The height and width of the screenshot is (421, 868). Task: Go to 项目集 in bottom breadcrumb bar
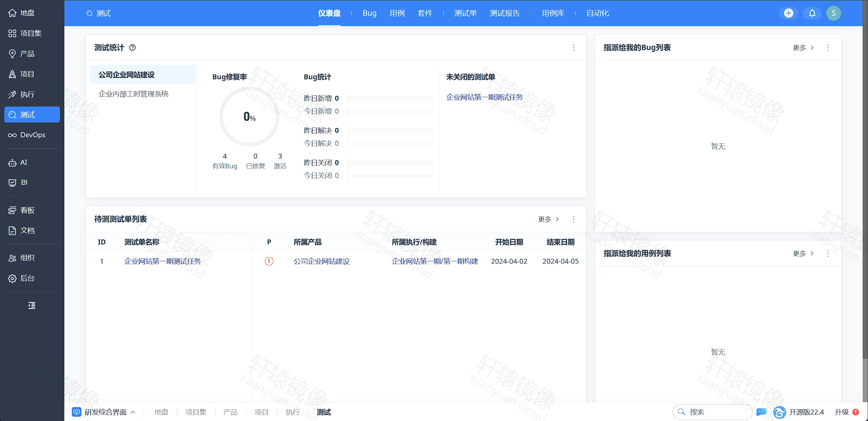(x=196, y=412)
